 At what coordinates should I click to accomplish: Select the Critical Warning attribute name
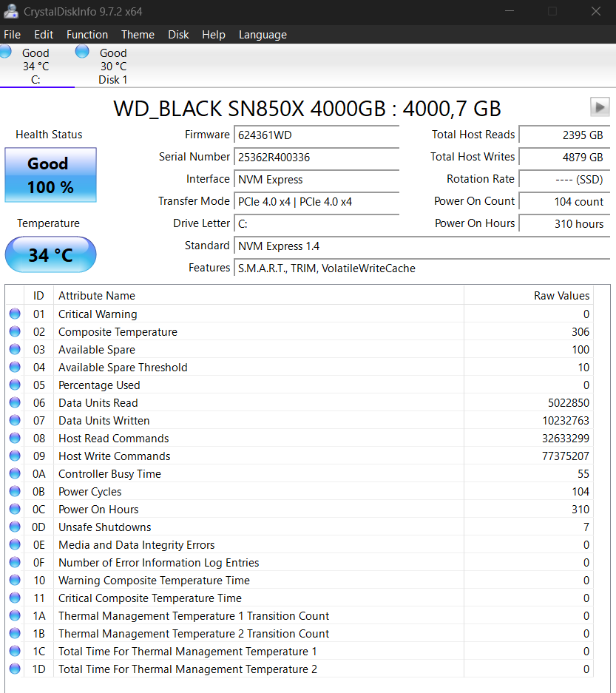click(98, 314)
